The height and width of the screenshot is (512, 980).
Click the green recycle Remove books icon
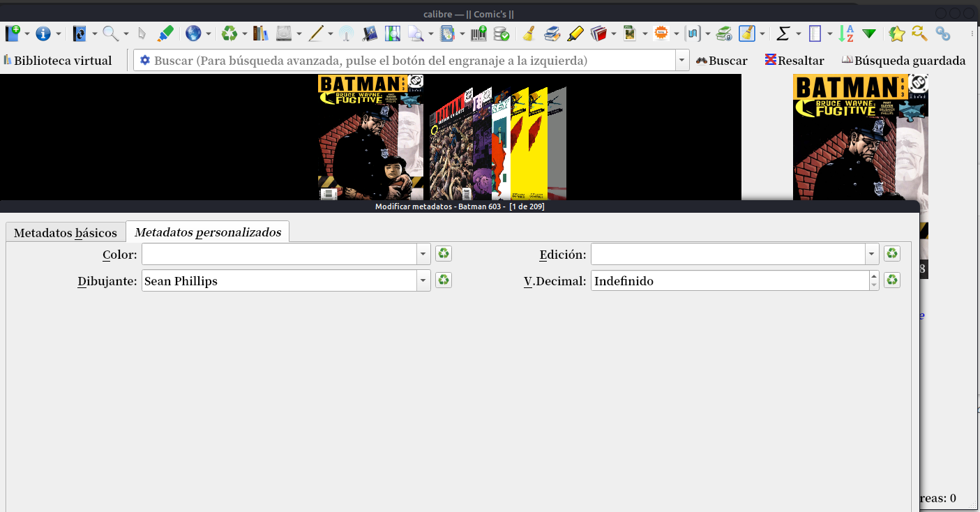[x=229, y=33]
